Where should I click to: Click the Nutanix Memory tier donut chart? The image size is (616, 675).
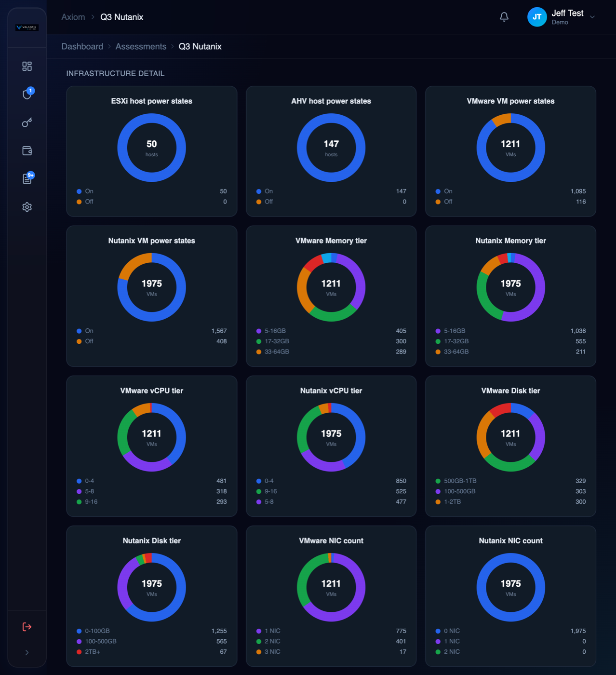coord(510,287)
